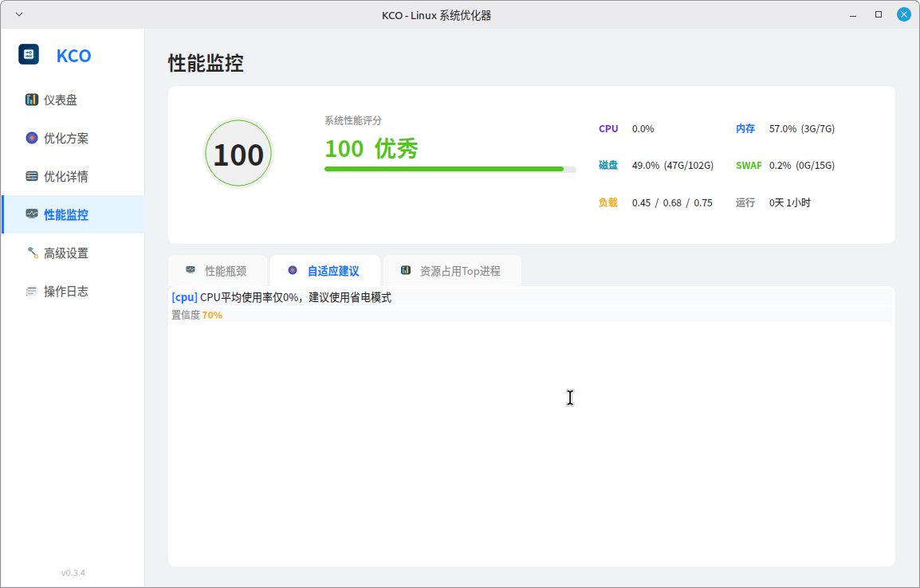This screenshot has width=920, height=588.
Task: Open 高级设置 page
Action: [73, 253]
